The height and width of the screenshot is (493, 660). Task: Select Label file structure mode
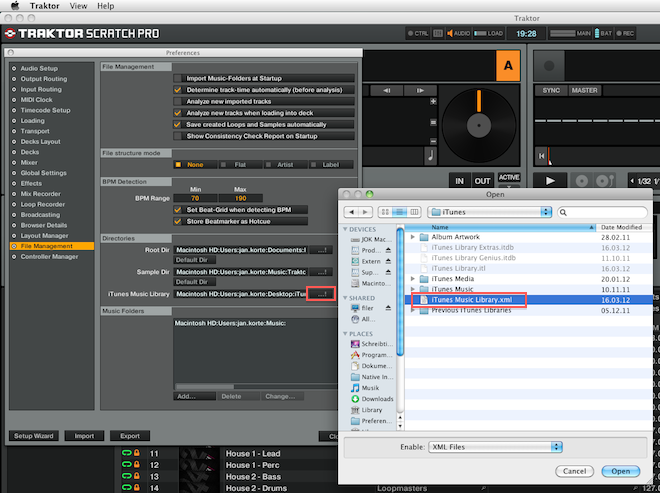point(331,165)
